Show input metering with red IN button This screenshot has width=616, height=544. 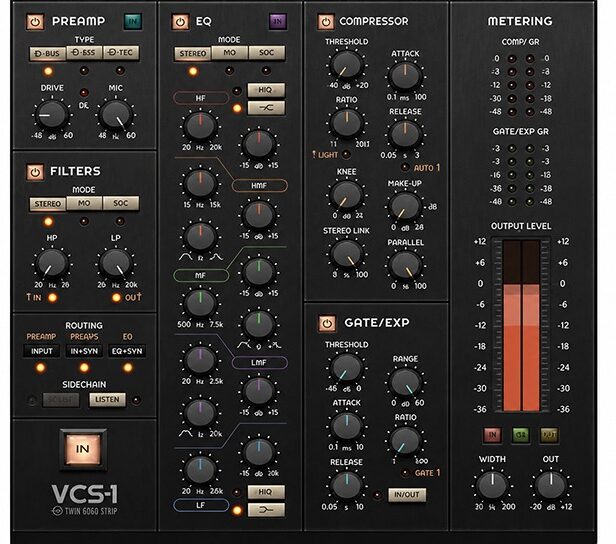click(492, 435)
